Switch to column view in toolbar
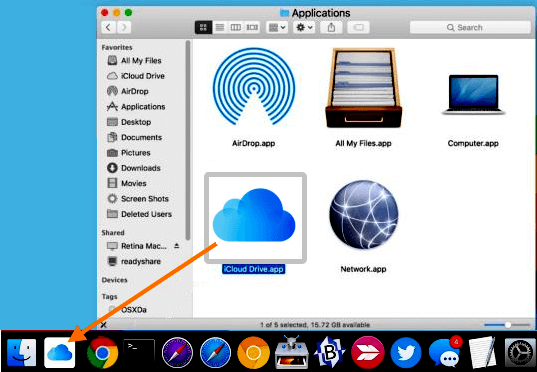This screenshot has height=372, width=537. tap(236, 27)
